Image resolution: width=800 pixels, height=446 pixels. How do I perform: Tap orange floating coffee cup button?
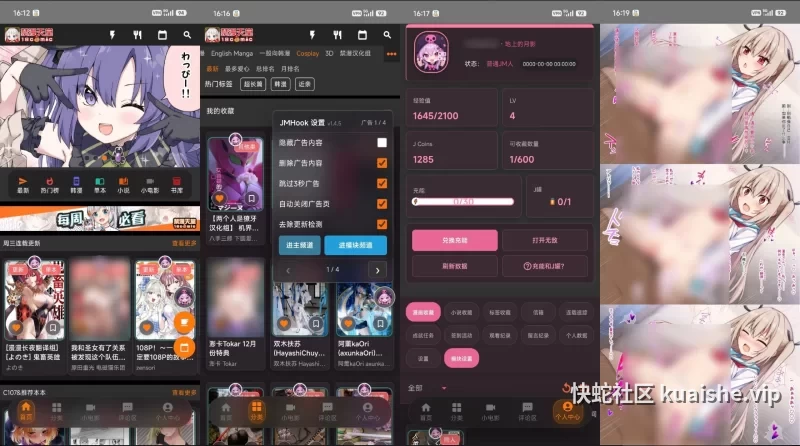click(184, 323)
